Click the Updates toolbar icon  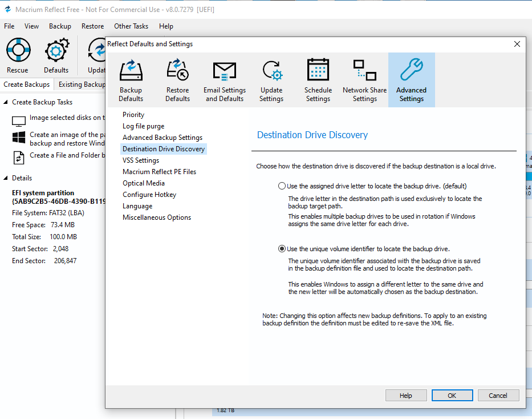pos(97,51)
